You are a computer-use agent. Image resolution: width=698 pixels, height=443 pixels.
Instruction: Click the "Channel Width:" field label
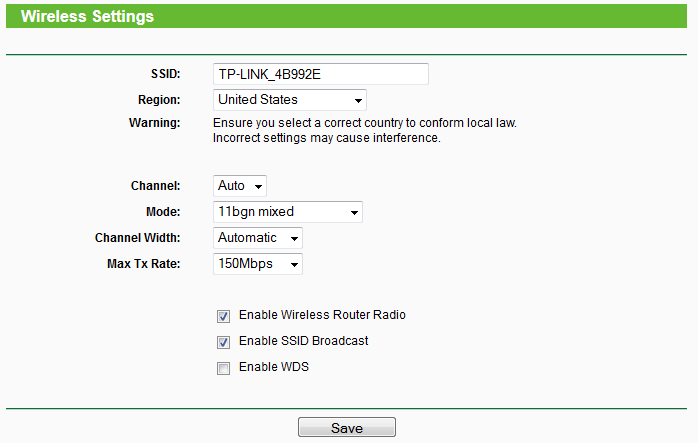click(x=137, y=238)
